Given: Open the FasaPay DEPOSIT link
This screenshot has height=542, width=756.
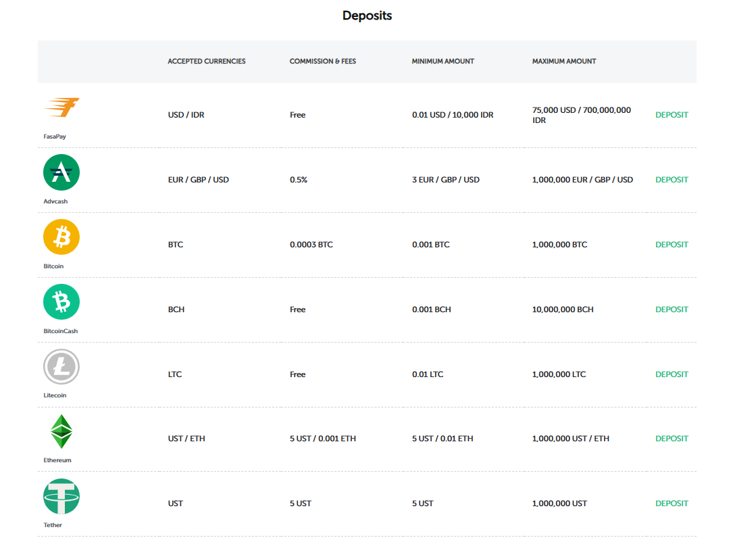Looking at the screenshot, I should point(672,115).
